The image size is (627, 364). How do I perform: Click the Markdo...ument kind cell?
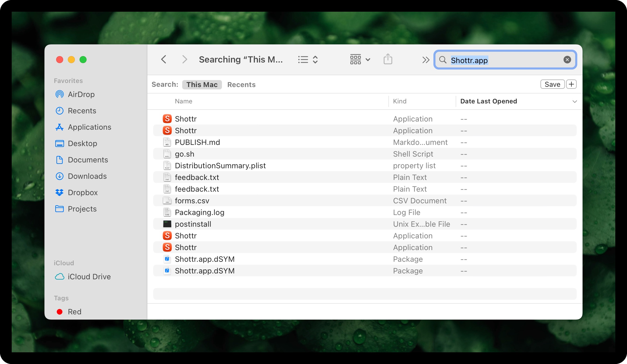click(420, 142)
